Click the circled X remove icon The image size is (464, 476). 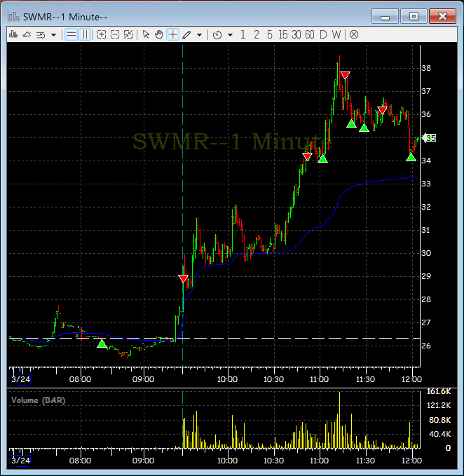(353, 34)
